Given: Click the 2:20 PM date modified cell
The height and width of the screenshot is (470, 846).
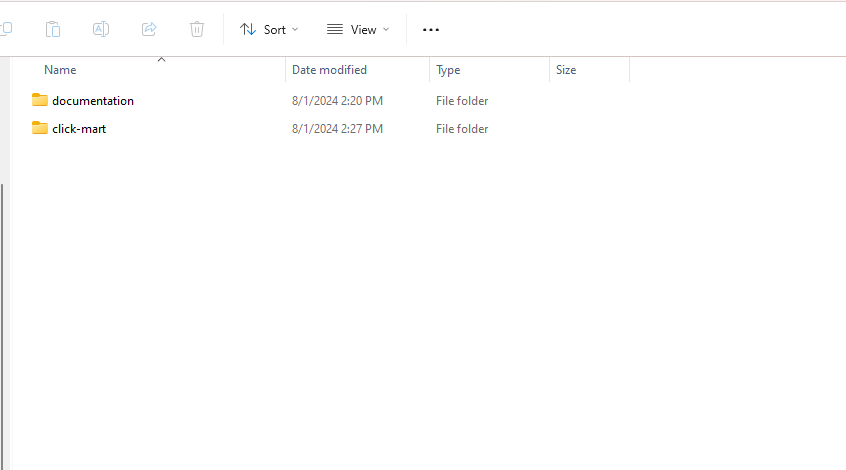Looking at the screenshot, I should coord(337,101).
